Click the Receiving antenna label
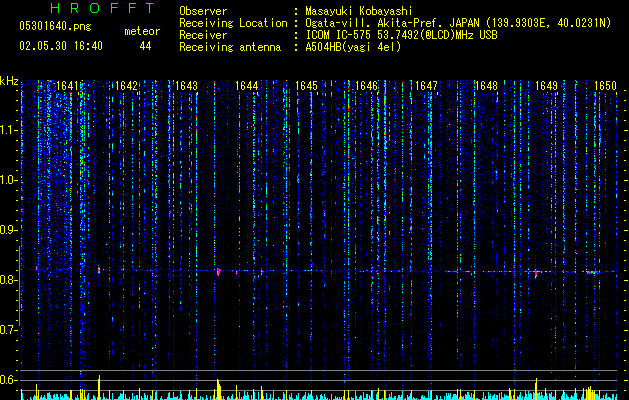Viewport: 629px width, 400px height. coord(230,47)
